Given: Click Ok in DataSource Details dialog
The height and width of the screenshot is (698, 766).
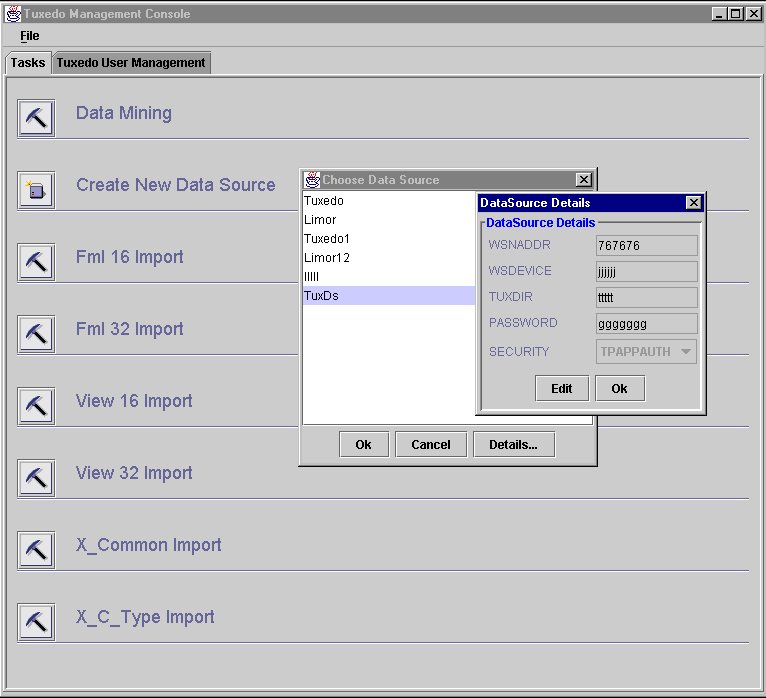Looking at the screenshot, I should coord(620,388).
